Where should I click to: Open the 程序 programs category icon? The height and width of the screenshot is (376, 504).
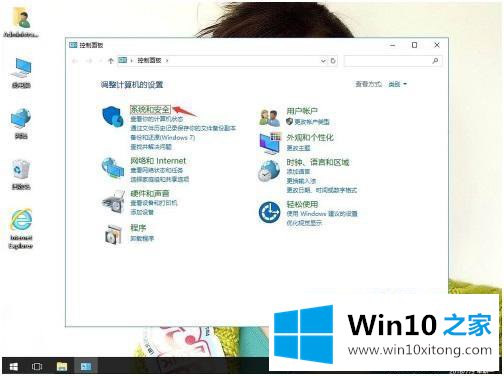coord(113,234)
